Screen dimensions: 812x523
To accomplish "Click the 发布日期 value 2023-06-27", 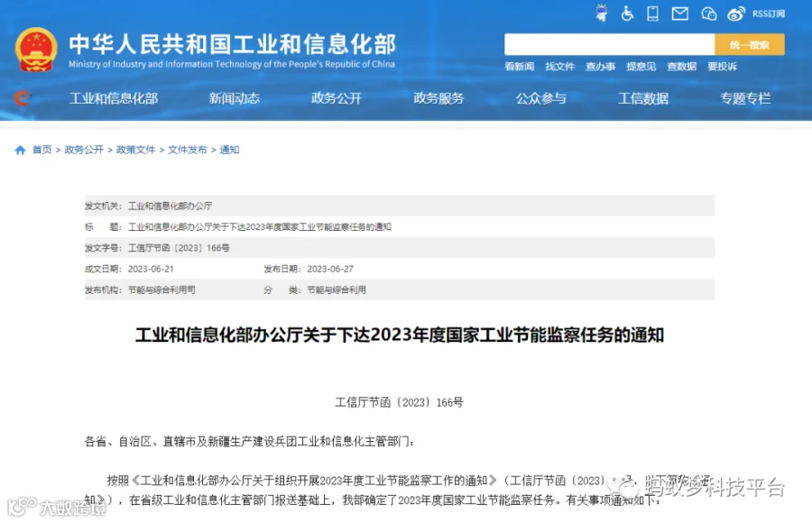I will click(x=330, y=270).
